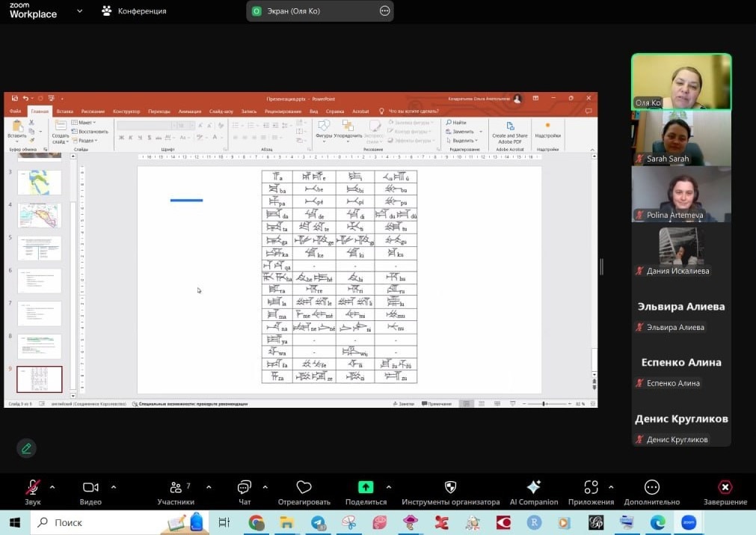
Task: Open the Вставка ribbon tab in PowerPoint
Action: point(64,111)
